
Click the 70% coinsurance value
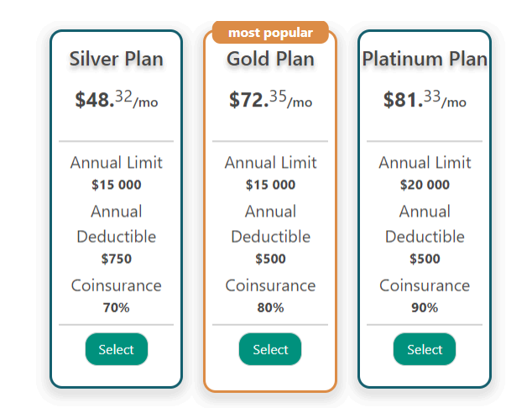[116, 307]
